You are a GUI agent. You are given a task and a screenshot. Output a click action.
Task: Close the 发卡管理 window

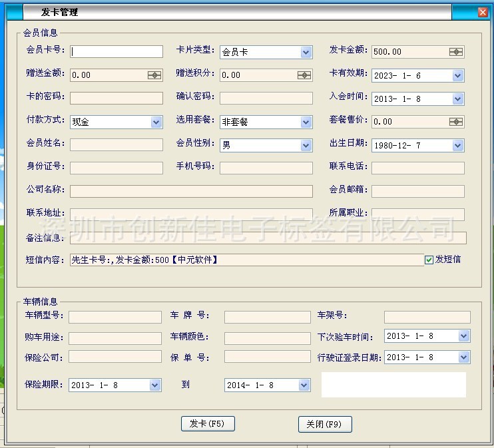click(x=483, y=12)
